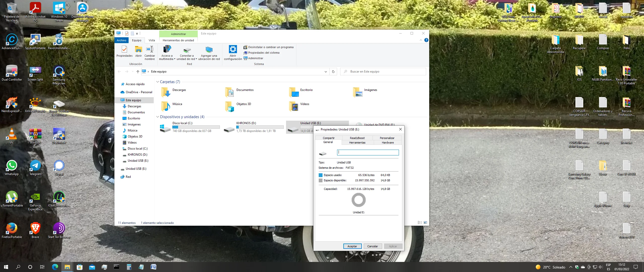Click the refresh button beside the address bar

333,72
